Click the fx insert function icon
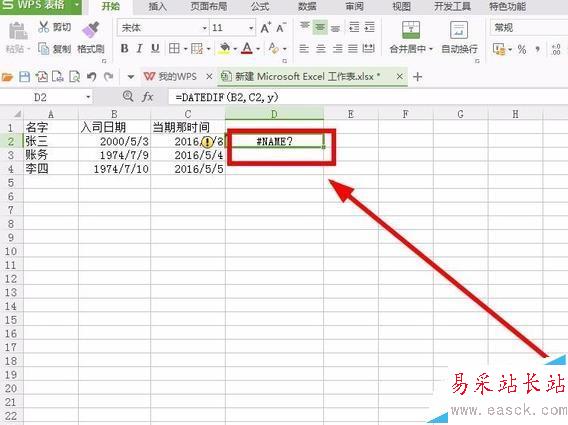568x425 pixels. (147, 97)
